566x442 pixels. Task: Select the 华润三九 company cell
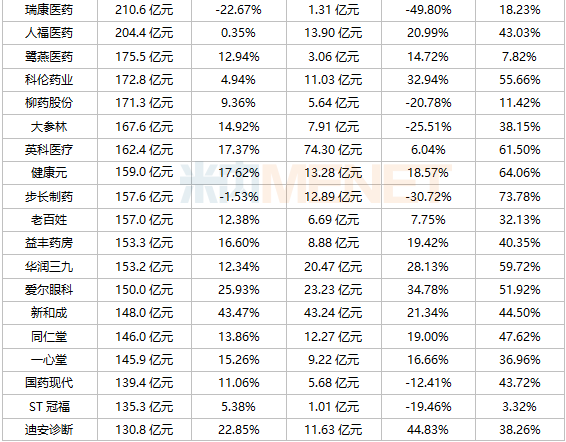click(49, 266)
